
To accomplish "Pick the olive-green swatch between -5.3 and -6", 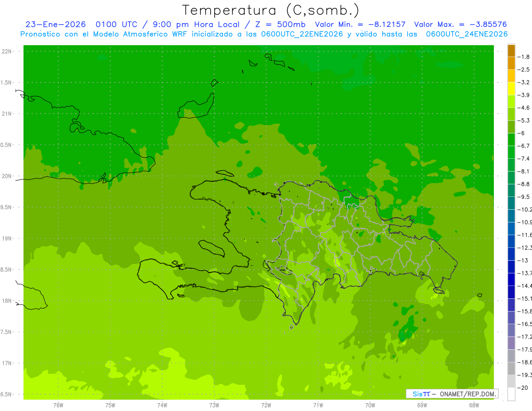I will [511, 127].
